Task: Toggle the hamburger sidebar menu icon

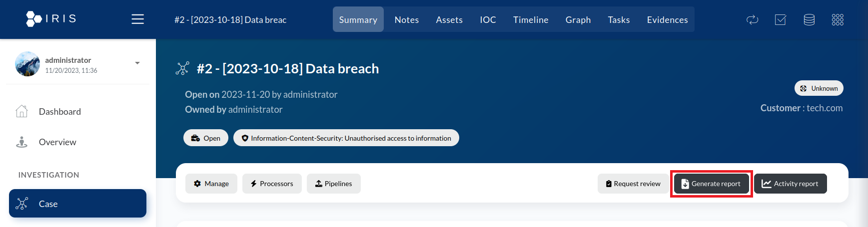Action: click(137, 19)
